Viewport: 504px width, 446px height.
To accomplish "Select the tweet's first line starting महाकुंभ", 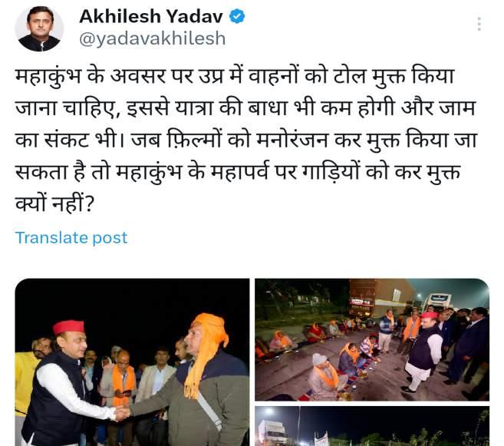I will (235, 78).
